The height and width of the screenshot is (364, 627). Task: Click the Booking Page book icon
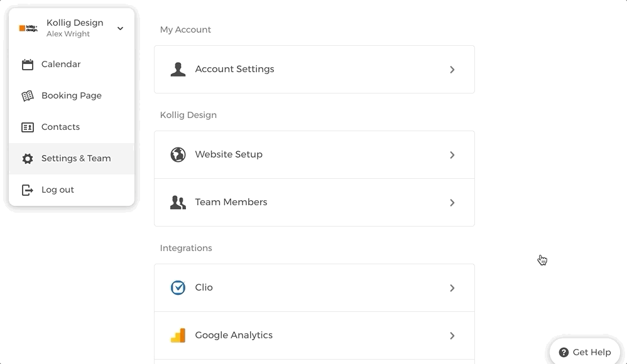pyautogui.click(x=27, y=96)
